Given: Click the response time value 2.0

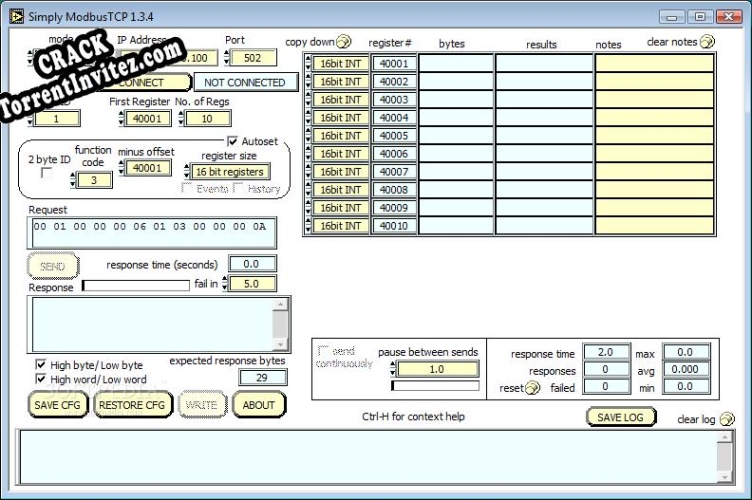Looking at the screenshot, I should [606, 352].
